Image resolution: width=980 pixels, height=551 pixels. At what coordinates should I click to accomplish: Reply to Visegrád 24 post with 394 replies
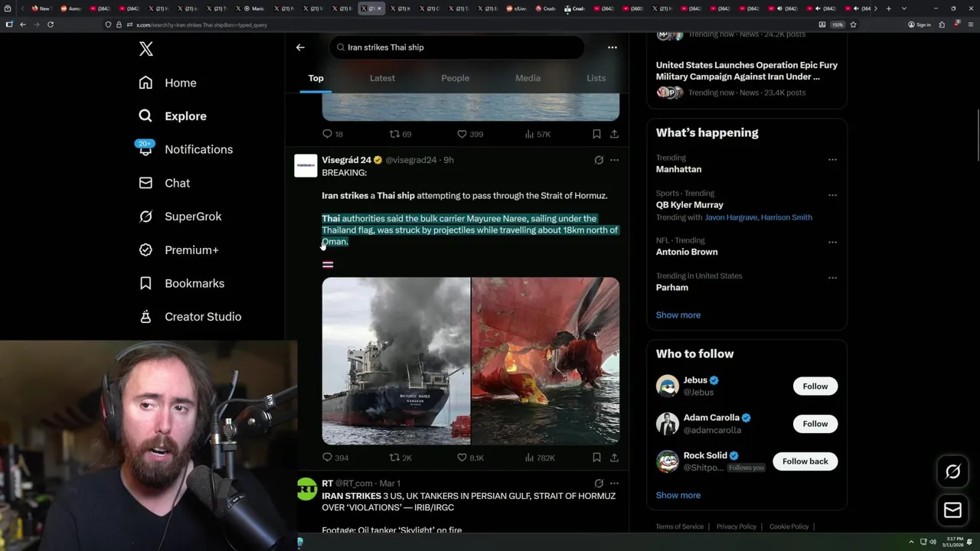[x=335, y=458]
